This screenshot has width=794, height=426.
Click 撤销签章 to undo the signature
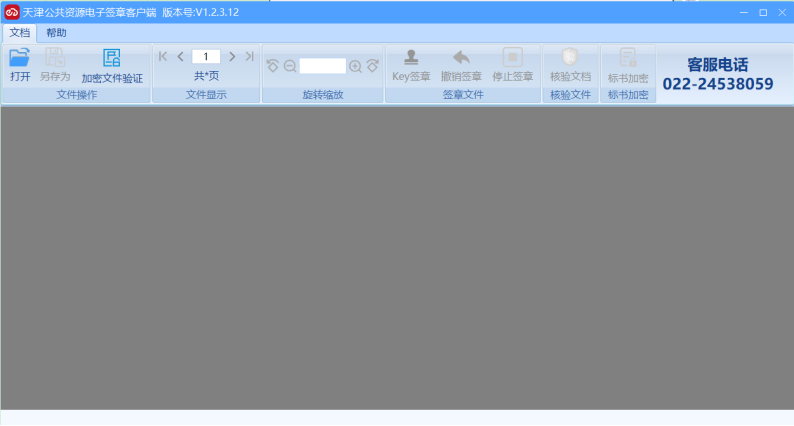pos(461,59)
